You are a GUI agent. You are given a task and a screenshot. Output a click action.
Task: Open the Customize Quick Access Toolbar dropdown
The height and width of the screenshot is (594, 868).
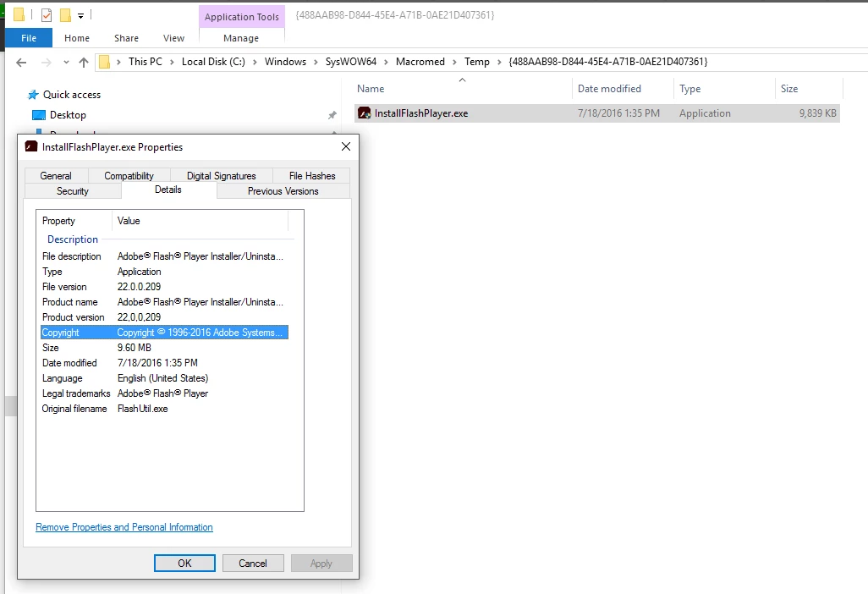(81, 15)
